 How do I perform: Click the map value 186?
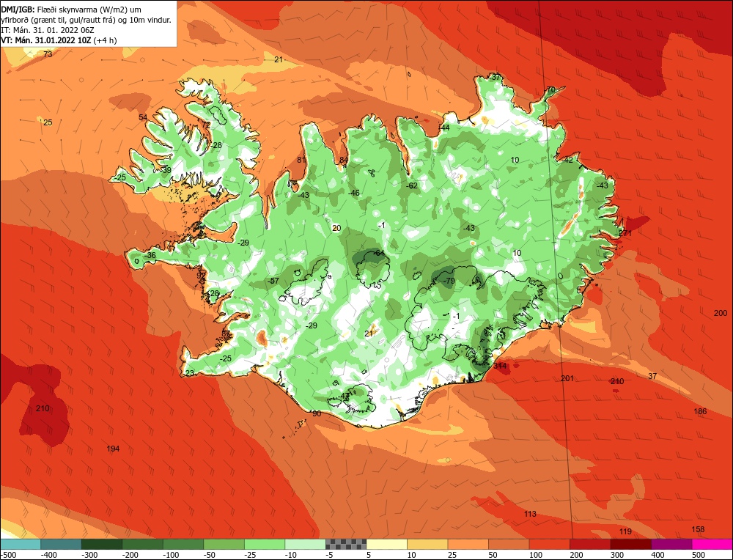click(x=700, y=411)
